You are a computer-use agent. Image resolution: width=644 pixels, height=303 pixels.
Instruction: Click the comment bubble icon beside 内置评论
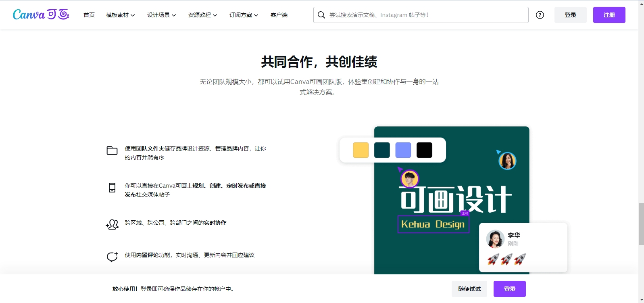112,257
